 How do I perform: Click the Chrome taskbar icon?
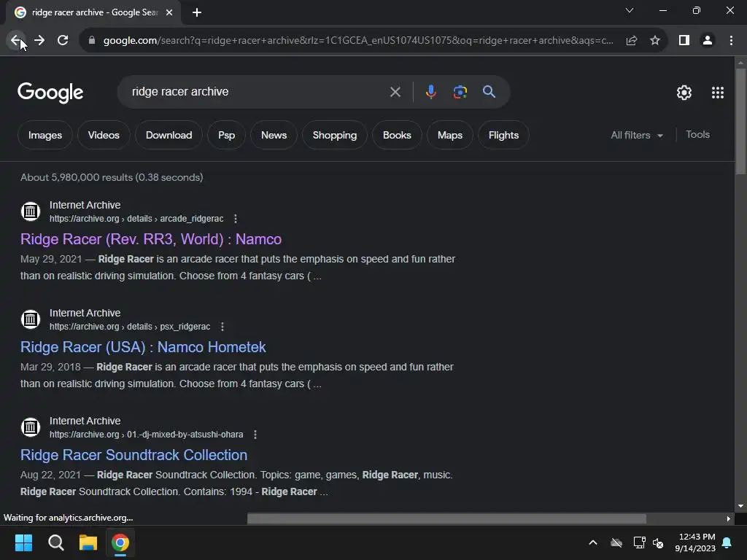tap(120, 542)
